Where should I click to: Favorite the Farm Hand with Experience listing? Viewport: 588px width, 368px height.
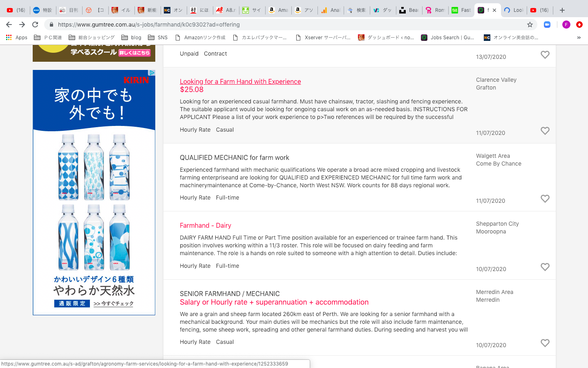point(545,131)
